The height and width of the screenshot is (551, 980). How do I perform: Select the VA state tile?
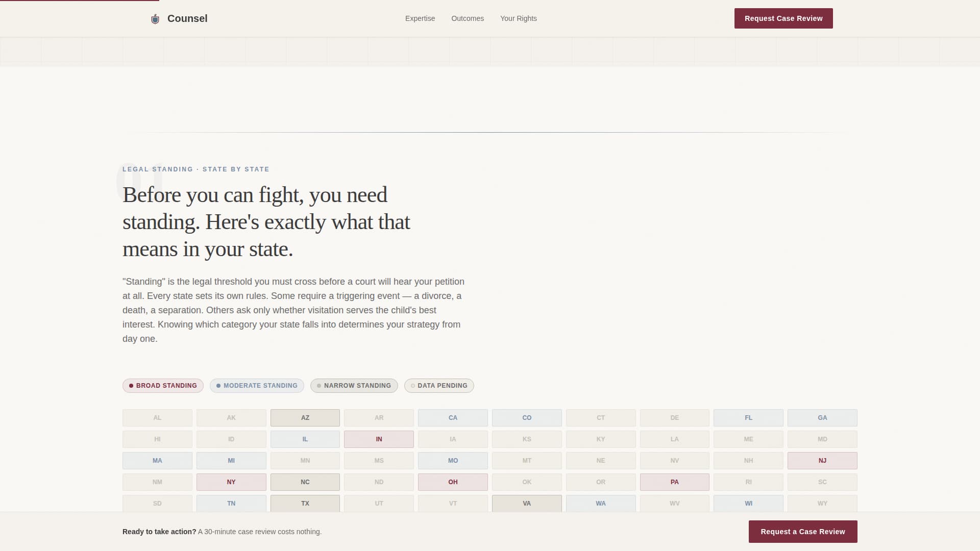(x=527, y=503)
